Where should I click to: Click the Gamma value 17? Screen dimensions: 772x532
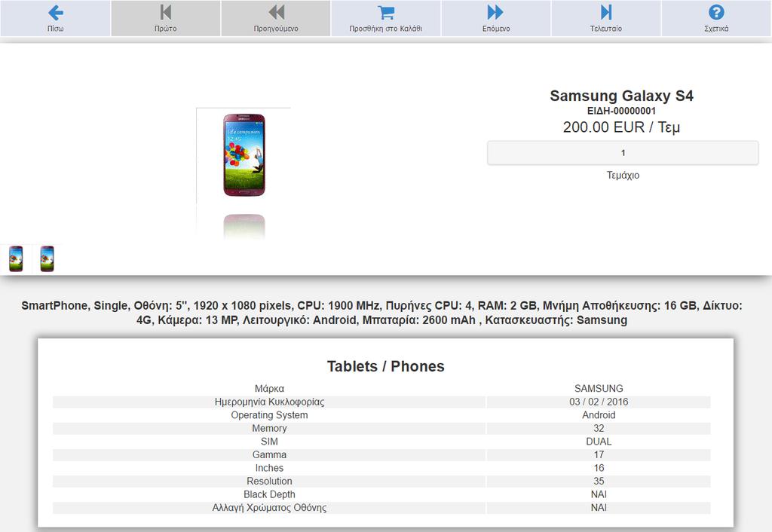pyautogui.click(x=599, y=455)
